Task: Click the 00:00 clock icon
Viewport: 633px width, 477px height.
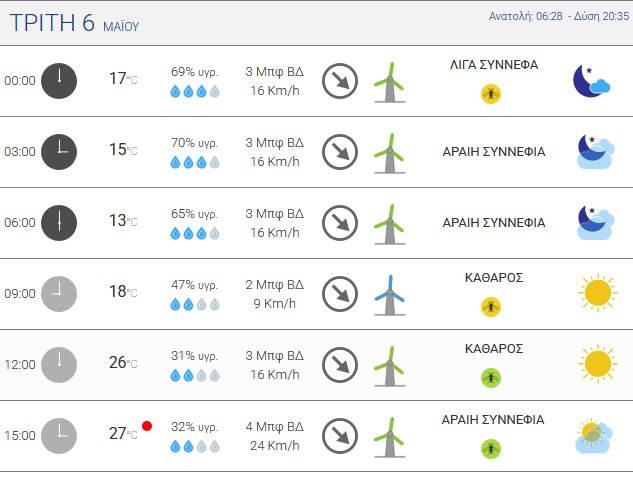Action: [59, 81]
